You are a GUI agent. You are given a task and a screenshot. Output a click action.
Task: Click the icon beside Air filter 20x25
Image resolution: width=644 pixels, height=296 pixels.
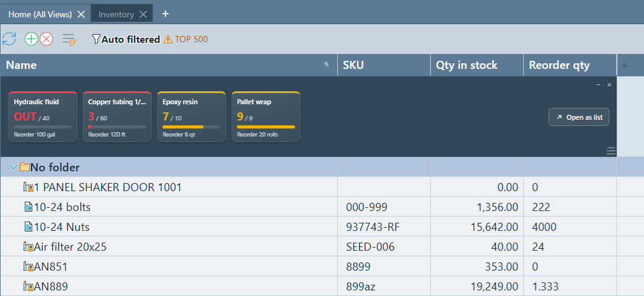(x=29, y=246)
